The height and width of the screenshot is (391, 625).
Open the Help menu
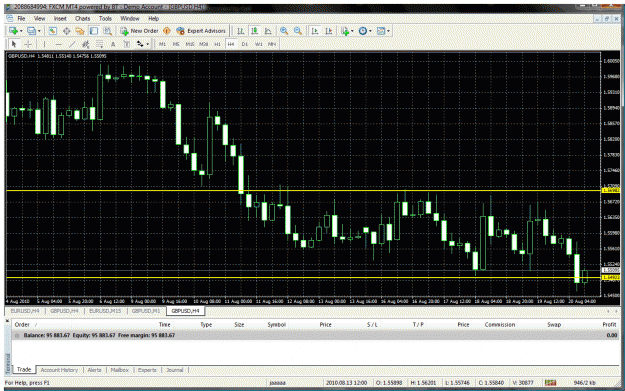click(153, 18)
